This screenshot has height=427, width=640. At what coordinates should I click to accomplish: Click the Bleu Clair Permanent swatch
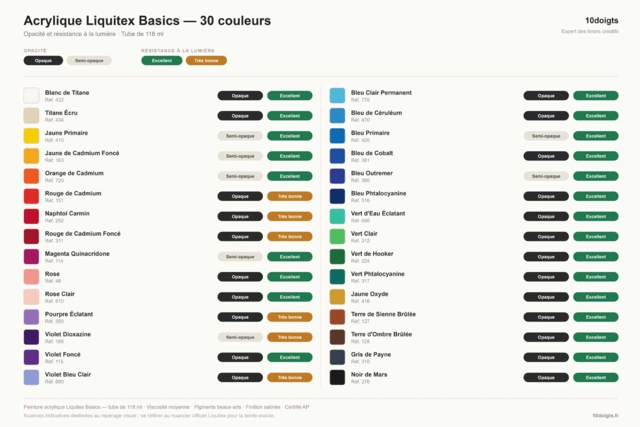pos(338,96)
